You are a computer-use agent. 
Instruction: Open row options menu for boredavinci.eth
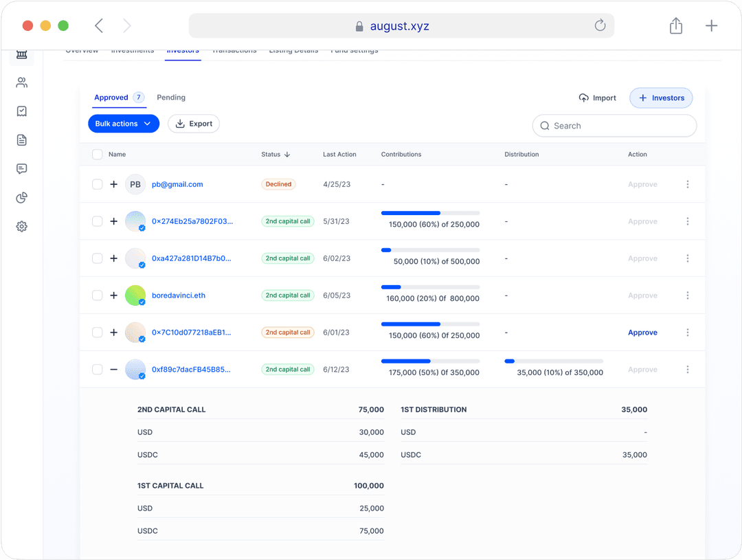[x=688, y=295]
